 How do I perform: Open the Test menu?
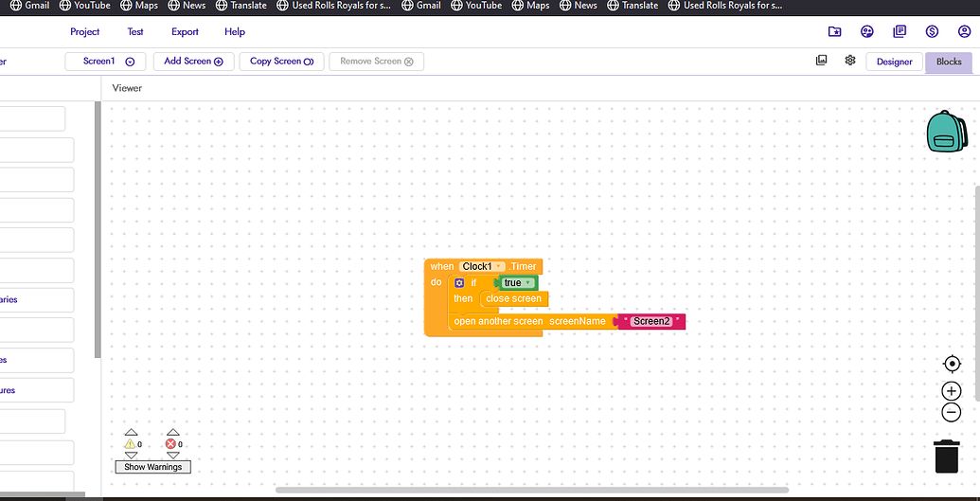135,32
